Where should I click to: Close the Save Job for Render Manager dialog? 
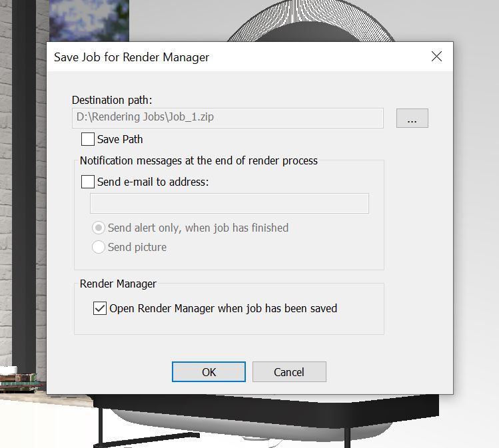pyautogui.click(x=436, y=57)
